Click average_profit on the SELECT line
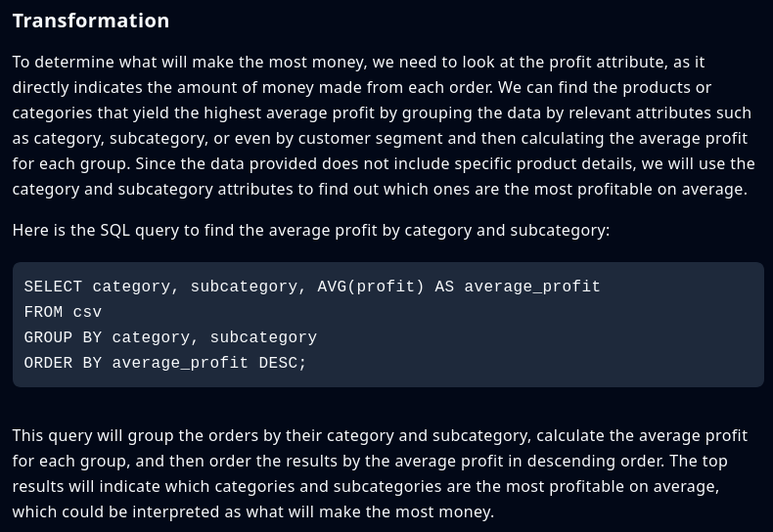 (532, 288)
